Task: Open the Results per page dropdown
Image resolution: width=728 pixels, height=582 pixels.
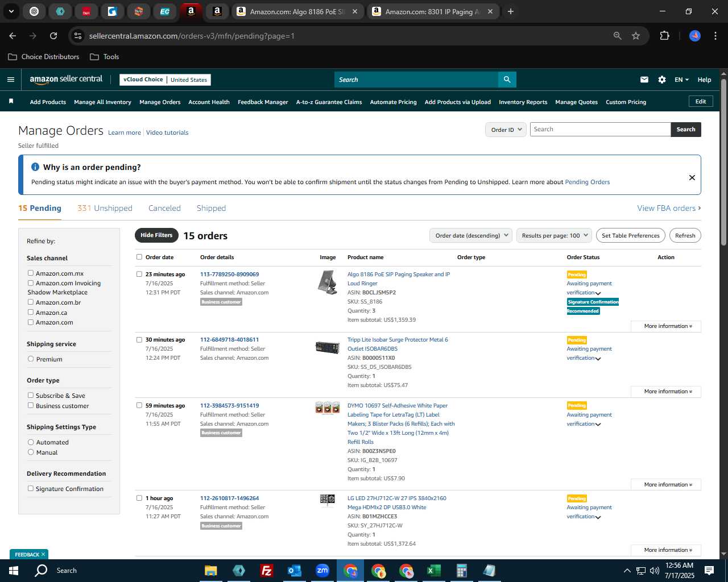Action: 554,235
